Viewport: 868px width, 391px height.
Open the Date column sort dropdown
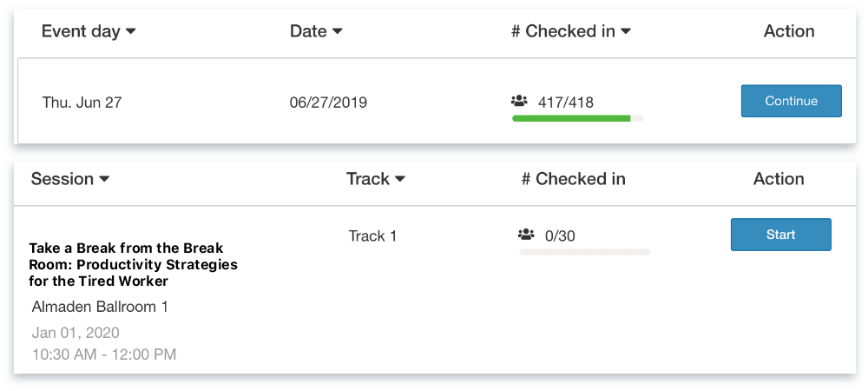[x=316, y=31]
